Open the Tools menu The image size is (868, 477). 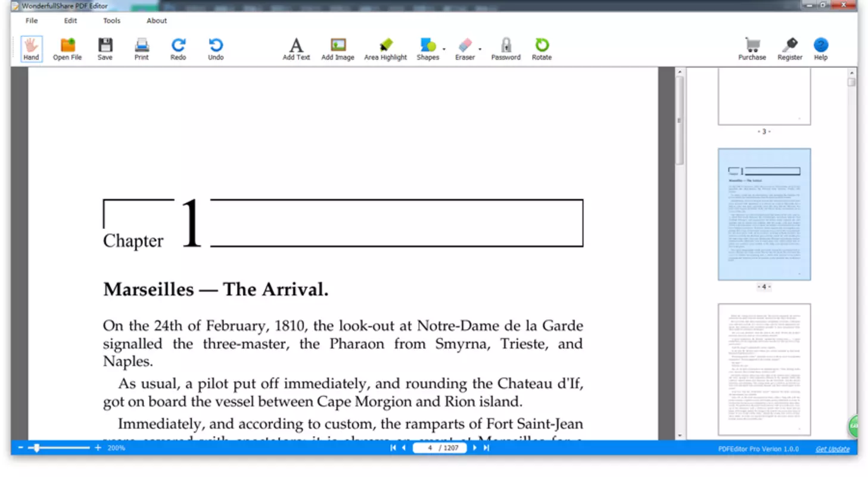[x=111, y=20]
